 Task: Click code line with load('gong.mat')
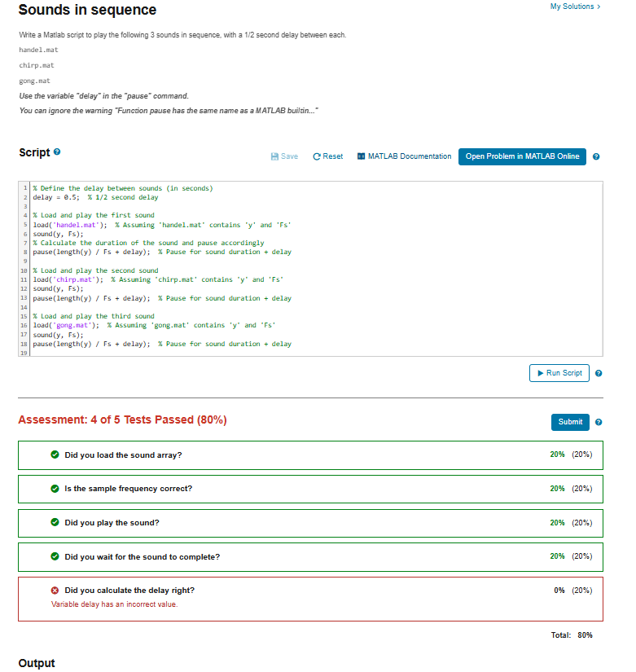[x=154, y=325]
